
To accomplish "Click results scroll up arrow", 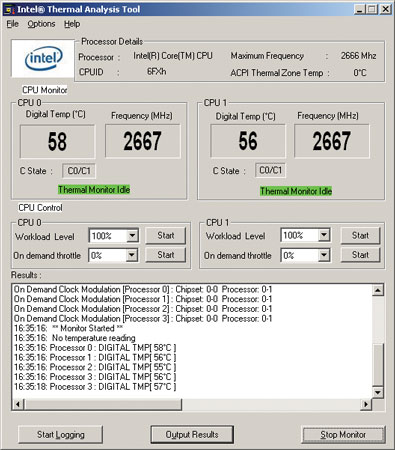I will pyautogui.click(x=378, y=290).
